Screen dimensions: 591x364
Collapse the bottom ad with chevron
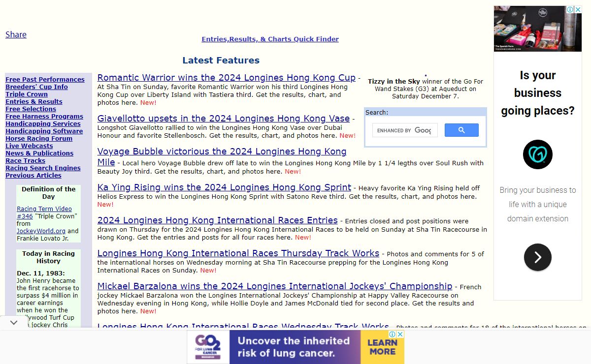tap(14, 323)
